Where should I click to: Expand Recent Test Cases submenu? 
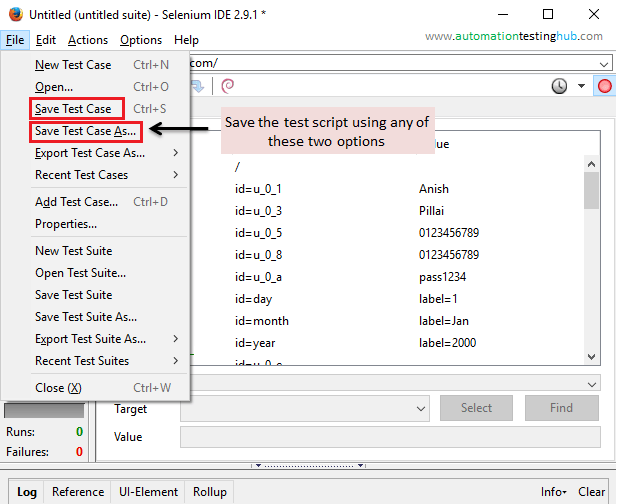click(x=175, y=175)
